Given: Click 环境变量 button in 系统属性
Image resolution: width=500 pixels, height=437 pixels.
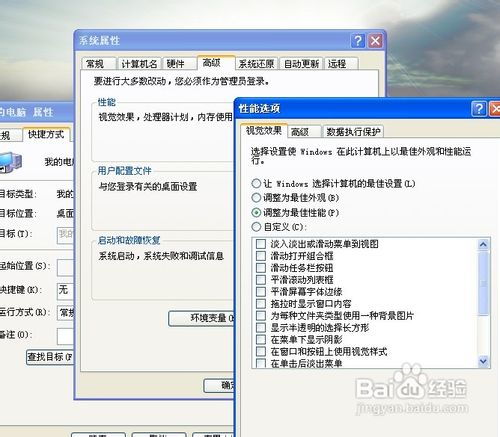Looking at the screenshot, I should point(202,318).
